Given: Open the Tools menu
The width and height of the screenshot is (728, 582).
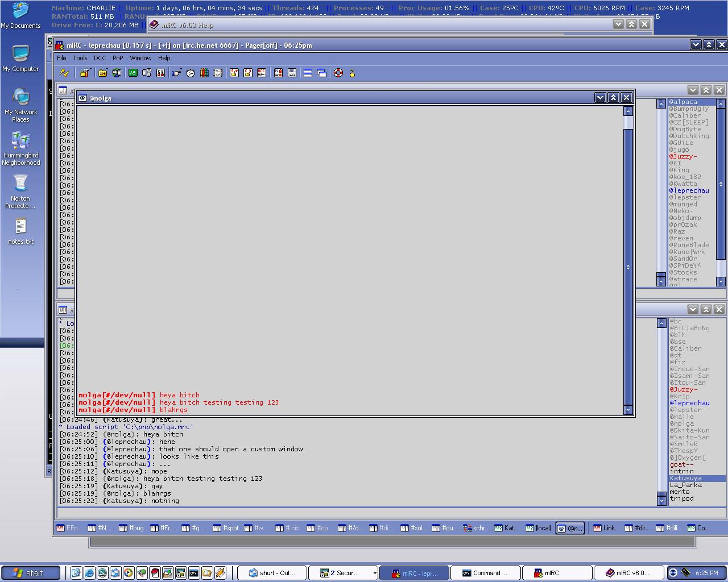Looking at the screenshot, I should tap(80, 58).
